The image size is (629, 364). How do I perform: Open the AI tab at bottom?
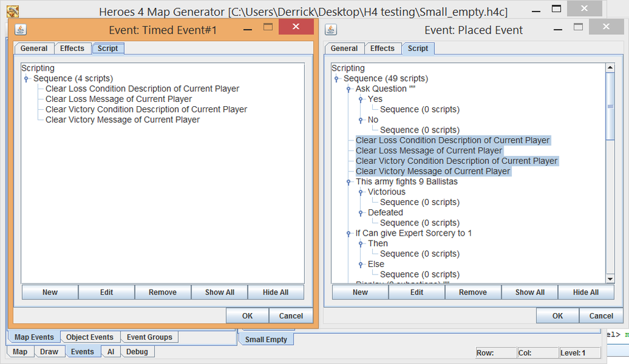pos(111,352)
